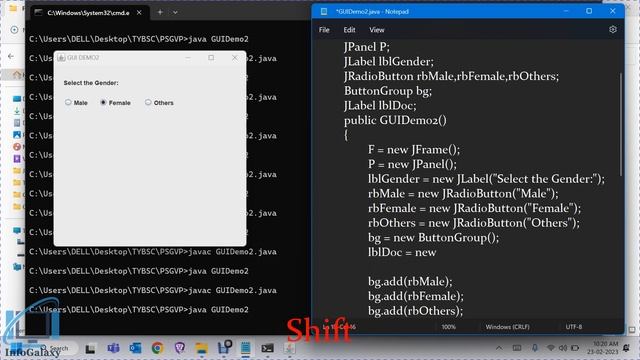Open the View menu in Notepad
This screenshot has height=360, width=640.
[377, 30]
